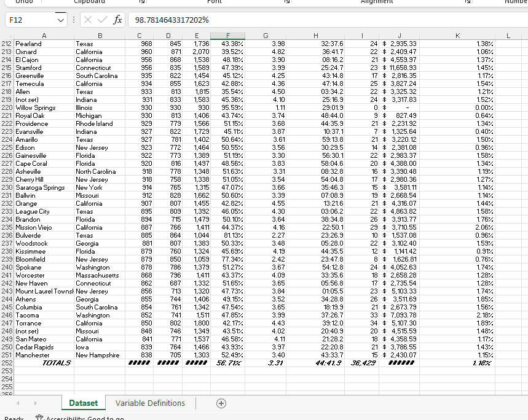Select the $ 11,658.93 cell

pyautogui.click(x=399, y=68)
